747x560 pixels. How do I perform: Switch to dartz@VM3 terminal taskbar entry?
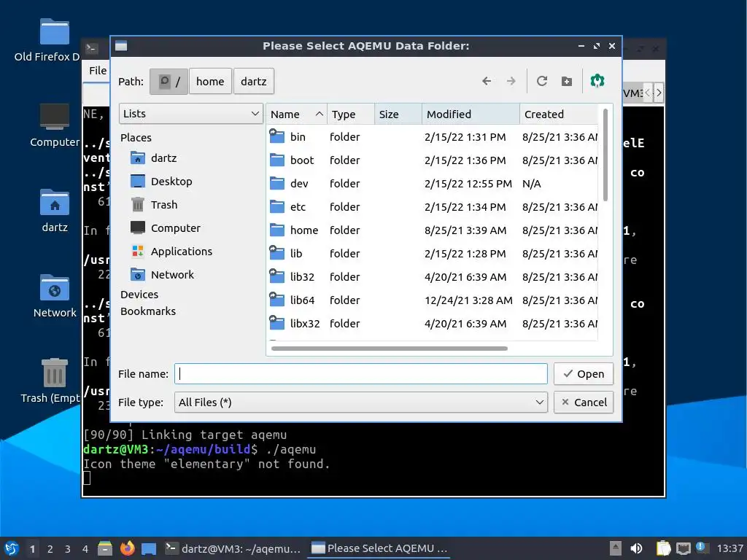[233, 548]
